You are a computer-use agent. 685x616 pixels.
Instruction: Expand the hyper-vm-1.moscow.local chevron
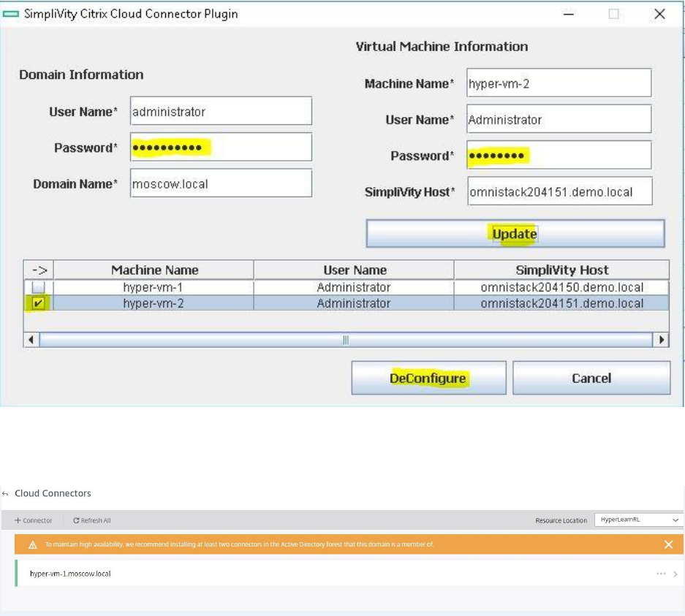[x=675, y=574]
